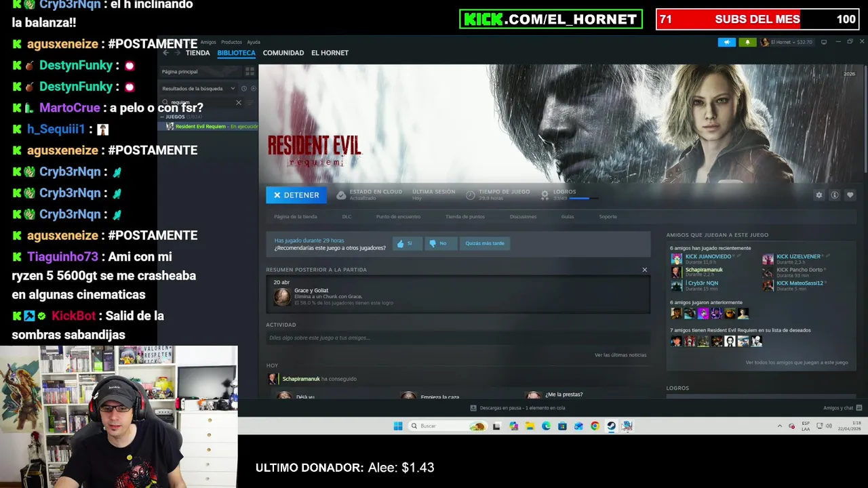Open Punto de encuentro link

tap(398, 217)
